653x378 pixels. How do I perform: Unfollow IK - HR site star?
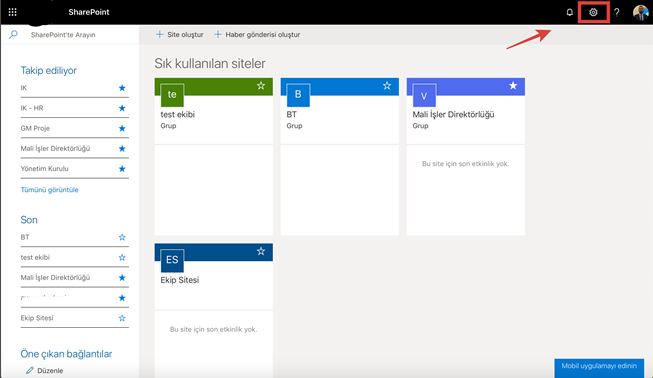click(x=122, y=108)
